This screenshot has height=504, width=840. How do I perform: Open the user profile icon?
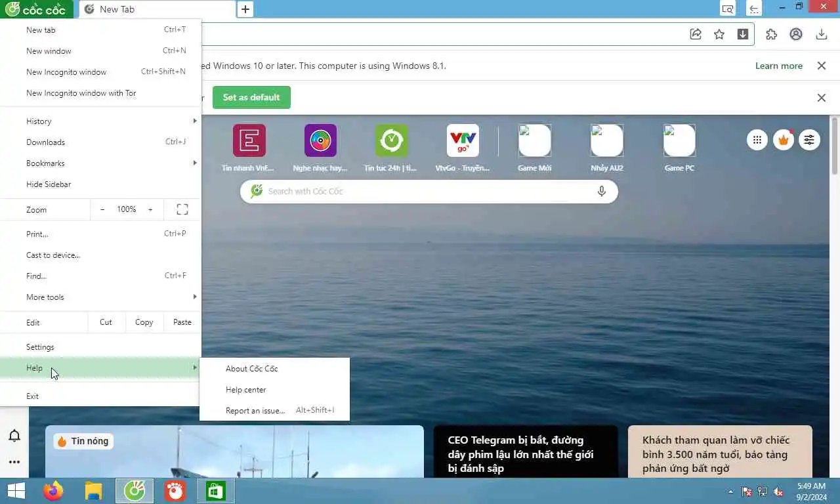click(x=796, y=34)
